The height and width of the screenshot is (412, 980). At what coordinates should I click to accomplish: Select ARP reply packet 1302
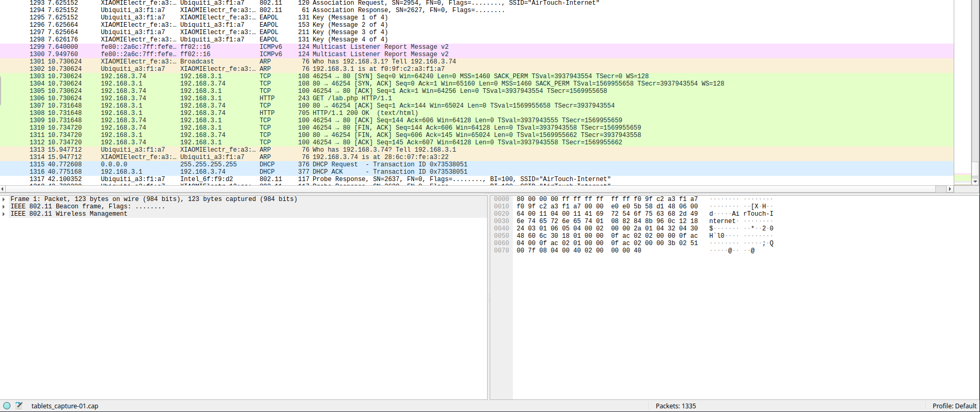pyautogui.click(x=477, y=69)
